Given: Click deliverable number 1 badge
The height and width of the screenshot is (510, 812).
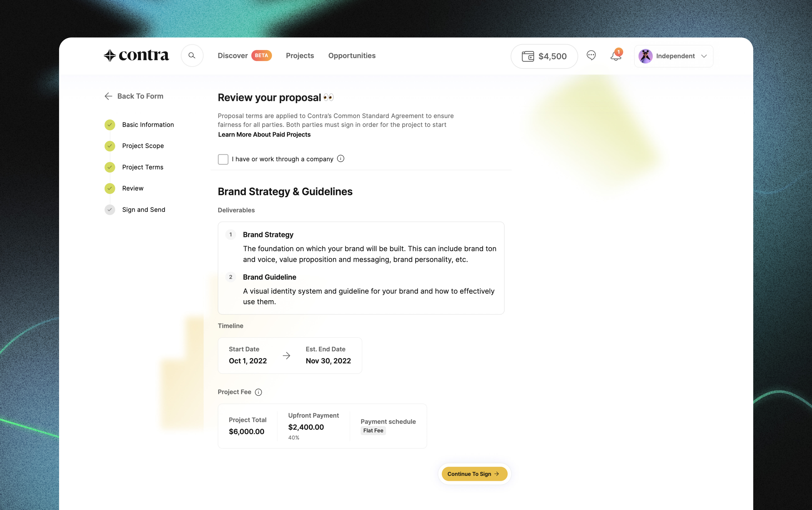Looking at the screenshot, I should click(x=231, y=234).
